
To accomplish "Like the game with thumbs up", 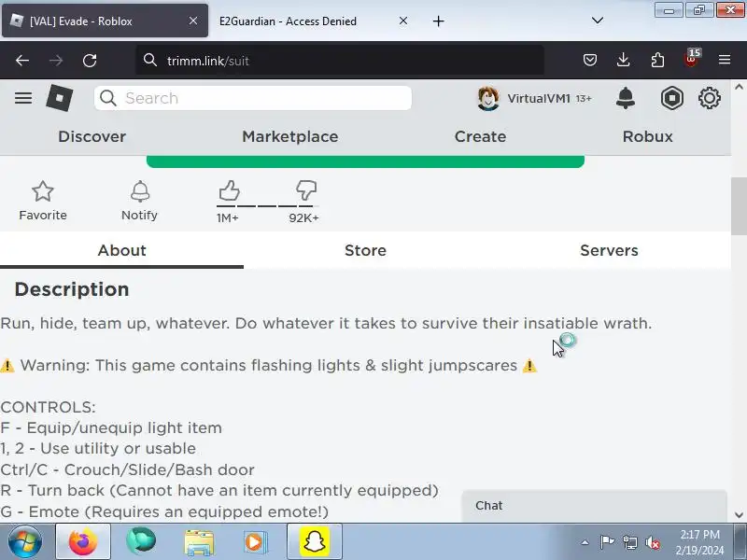I will (229, 190).
